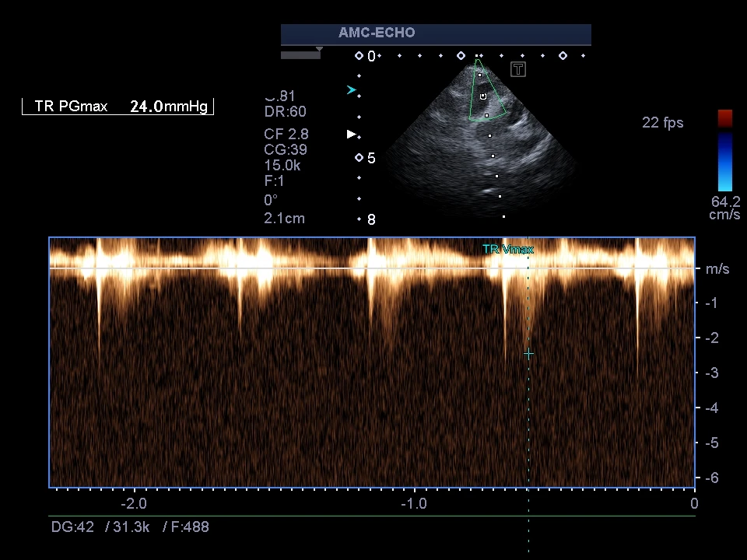Viewport: 747px width, 560px height.
Task: Click the m/s unit label on velocity axis
Action: click(x=717, y=269)
